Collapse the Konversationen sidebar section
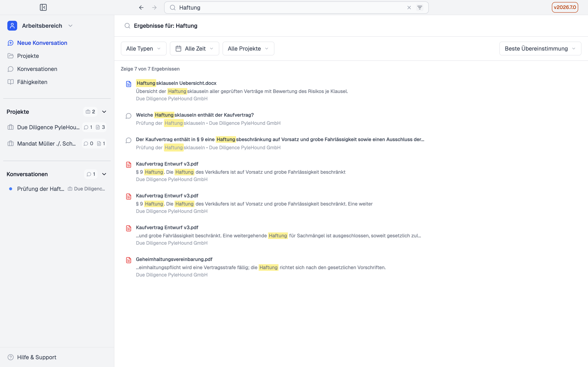 104,174
